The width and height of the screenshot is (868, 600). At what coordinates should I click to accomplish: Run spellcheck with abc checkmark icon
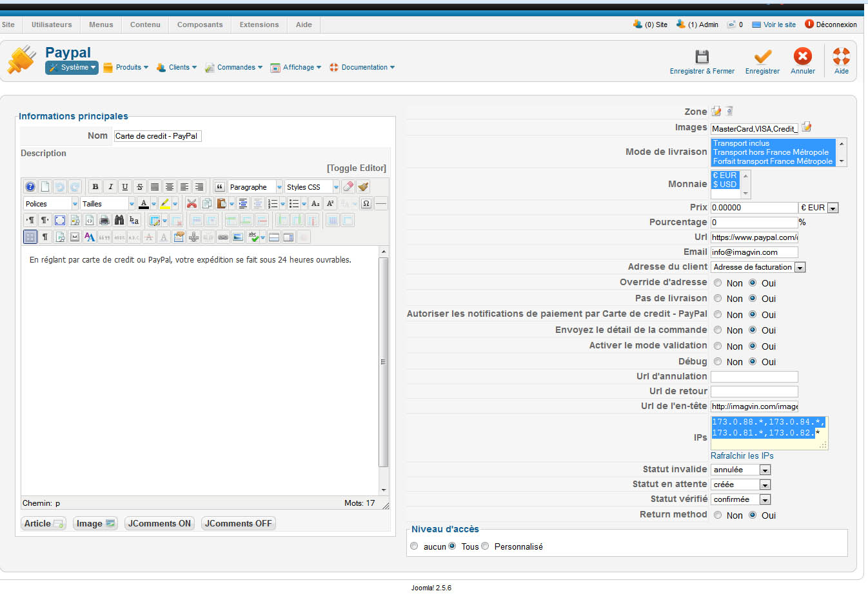253,237
